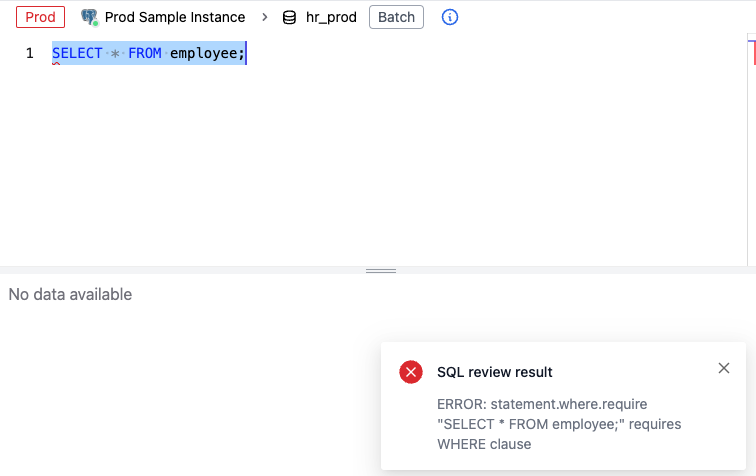Click the PostgreSQL elephant instance icon

point(90,17)
